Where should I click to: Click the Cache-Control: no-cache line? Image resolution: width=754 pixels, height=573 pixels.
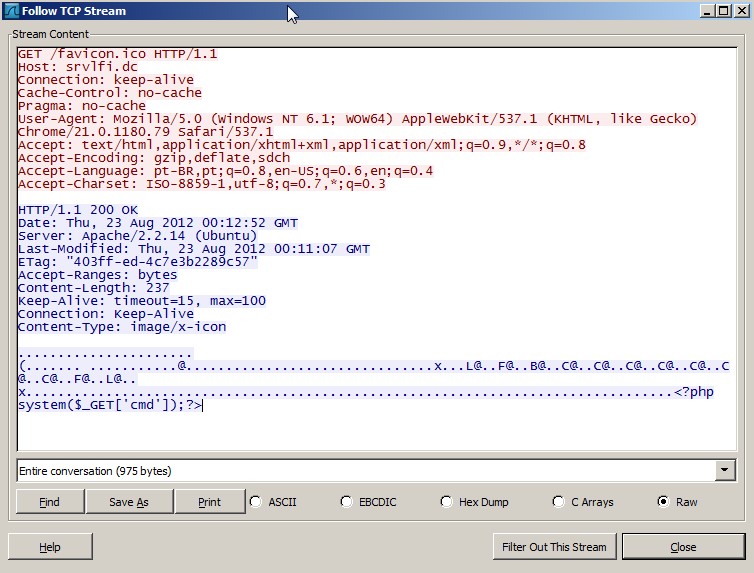coord(110,93)
